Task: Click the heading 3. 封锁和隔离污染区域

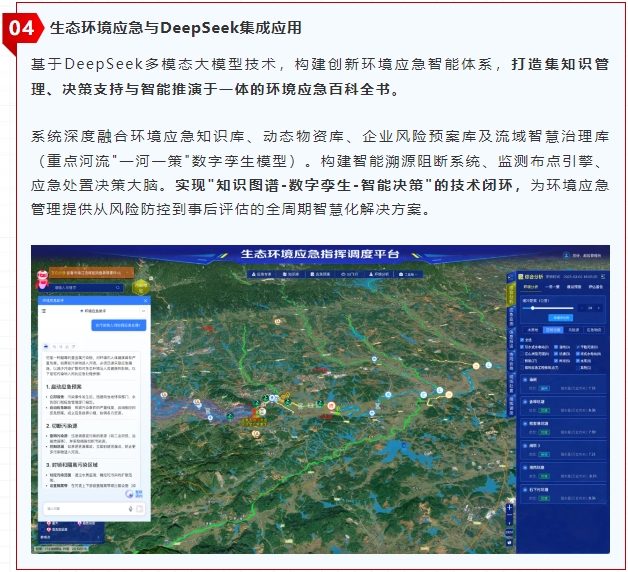Action: pos(72,465)
